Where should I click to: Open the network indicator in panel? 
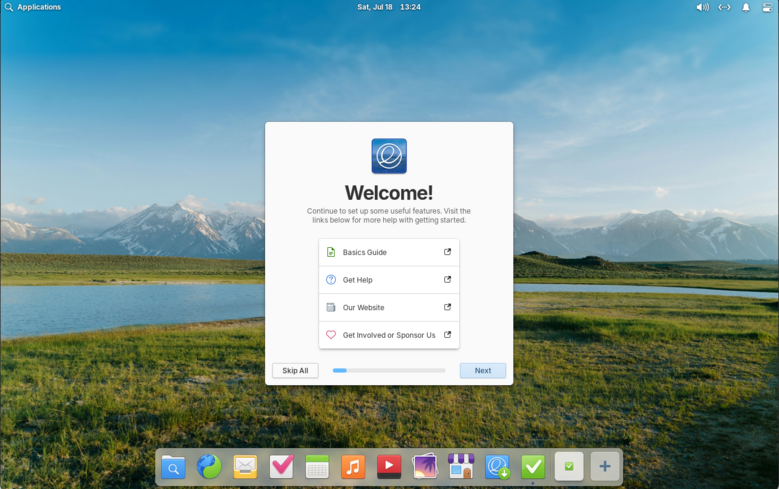(x=724, y=7)
